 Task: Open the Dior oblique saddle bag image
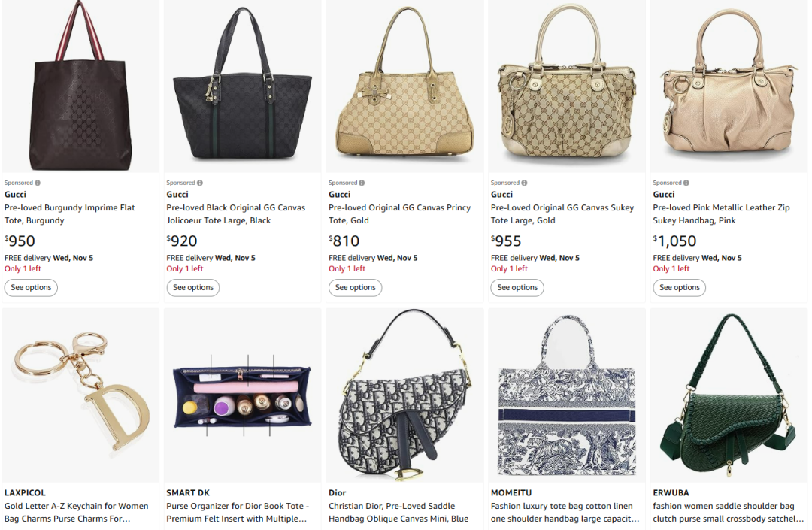(x=404, y=395)
